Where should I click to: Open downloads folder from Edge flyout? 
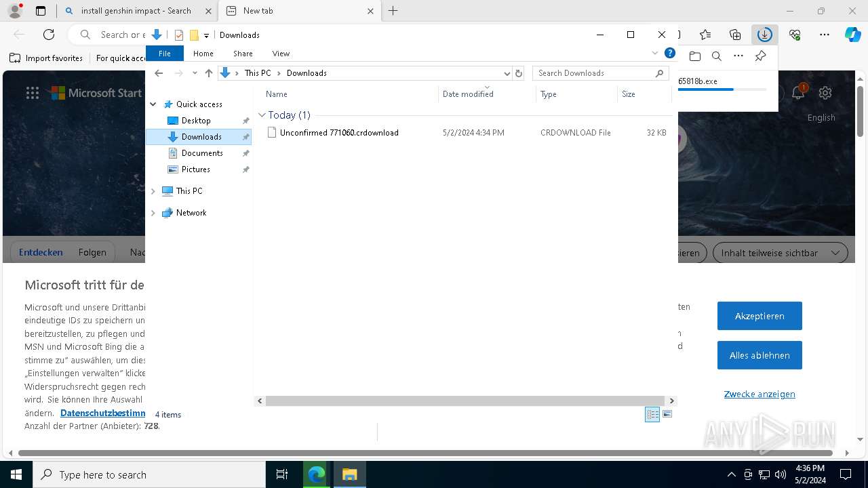[x=695, y=56]
